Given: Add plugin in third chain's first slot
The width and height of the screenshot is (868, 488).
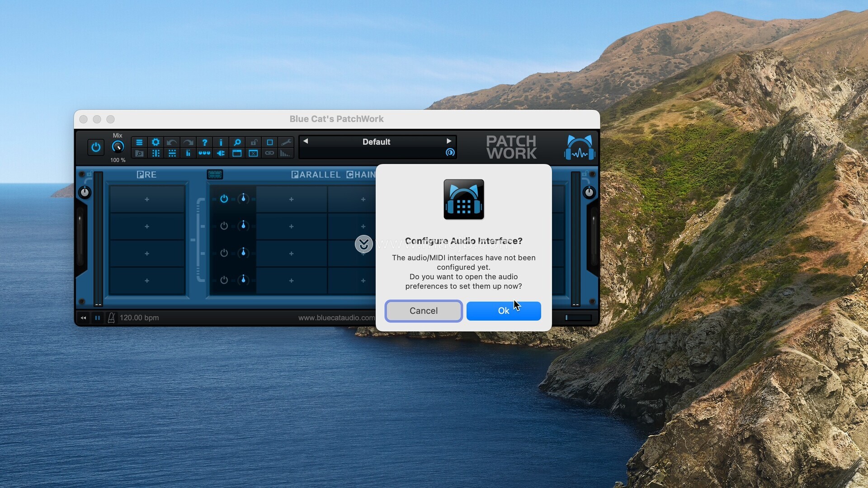Looking at the screenshot, I should pos(292,253).
